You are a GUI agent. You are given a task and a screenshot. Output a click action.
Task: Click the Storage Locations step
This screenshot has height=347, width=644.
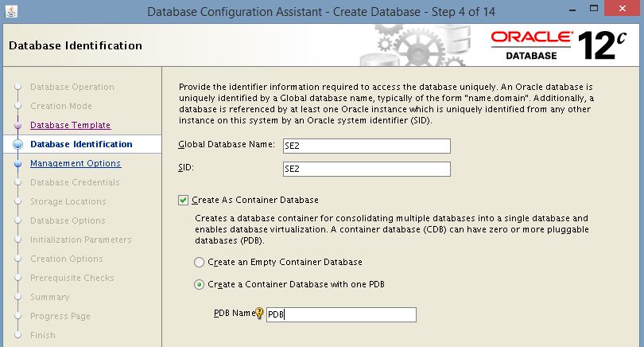coord(68,201)
